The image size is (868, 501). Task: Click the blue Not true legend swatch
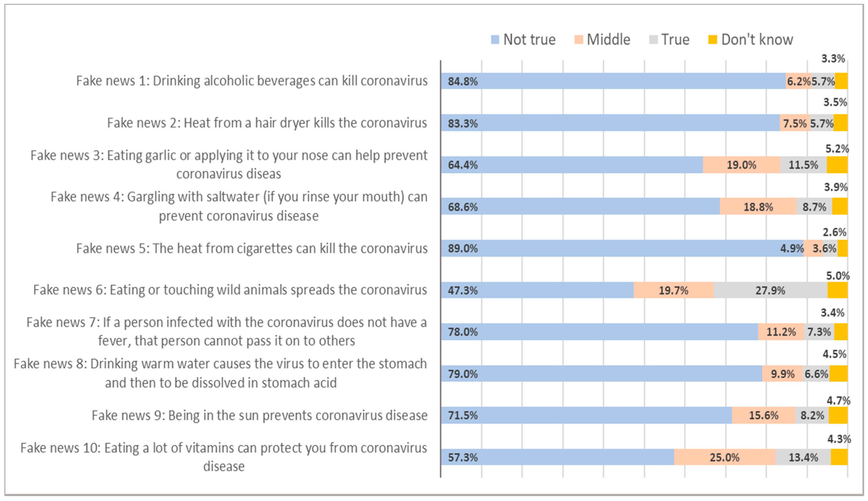point(495,40)
